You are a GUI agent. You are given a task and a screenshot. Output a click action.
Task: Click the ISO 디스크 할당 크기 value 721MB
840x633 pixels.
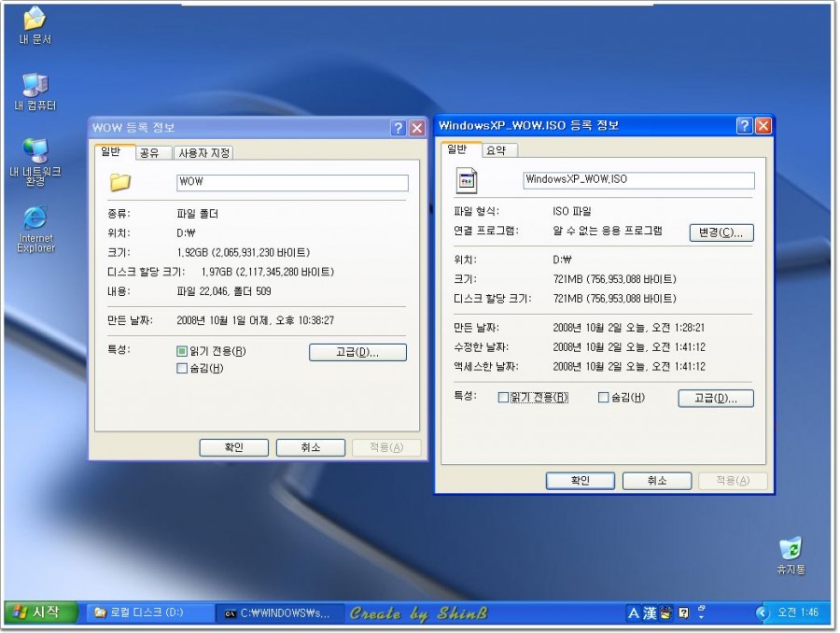click(615, 299)
